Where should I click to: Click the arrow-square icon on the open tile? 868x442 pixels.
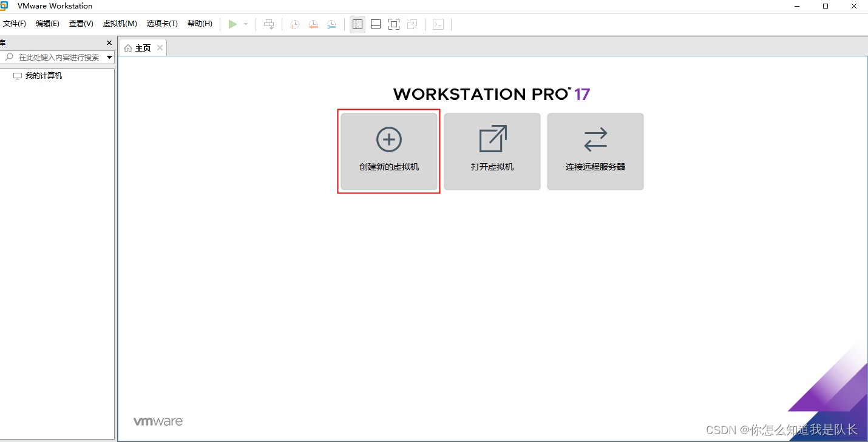[x=493, y=139]
